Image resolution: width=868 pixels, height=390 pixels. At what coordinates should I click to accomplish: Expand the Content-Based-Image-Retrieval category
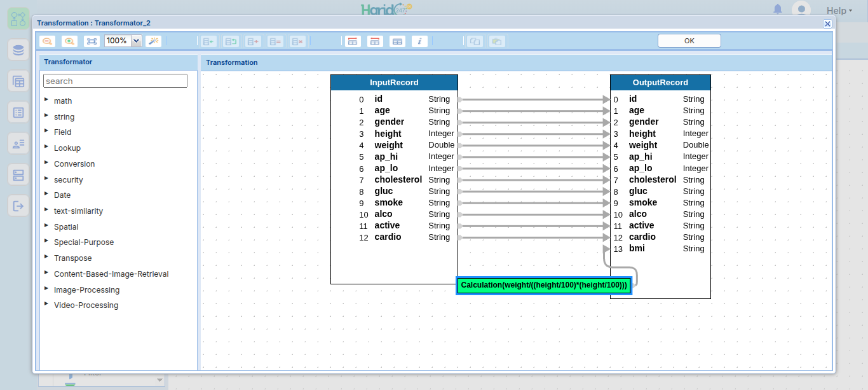47,273
